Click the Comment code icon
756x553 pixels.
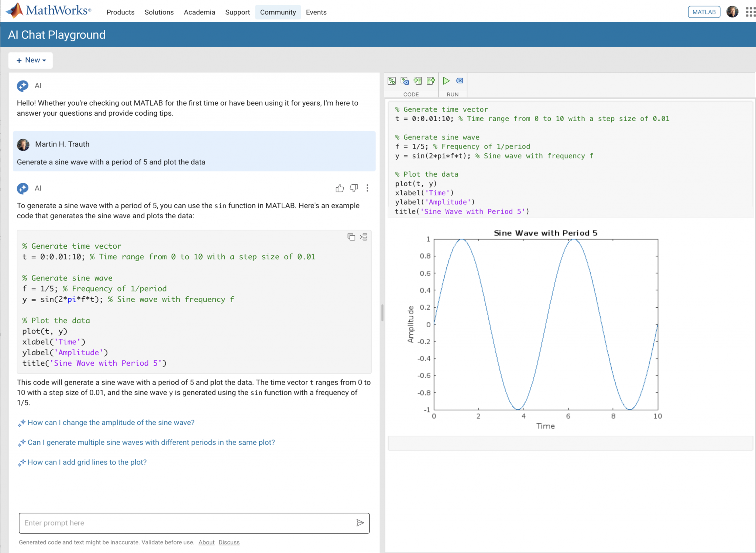[x=392, y=81]
